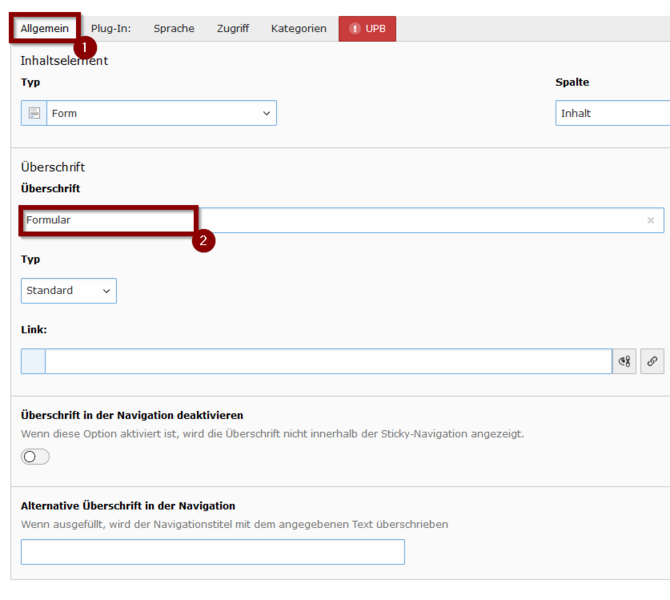Toggle Überschrift in der Navigation deaktivieren switch

click(x=35, y=456)
